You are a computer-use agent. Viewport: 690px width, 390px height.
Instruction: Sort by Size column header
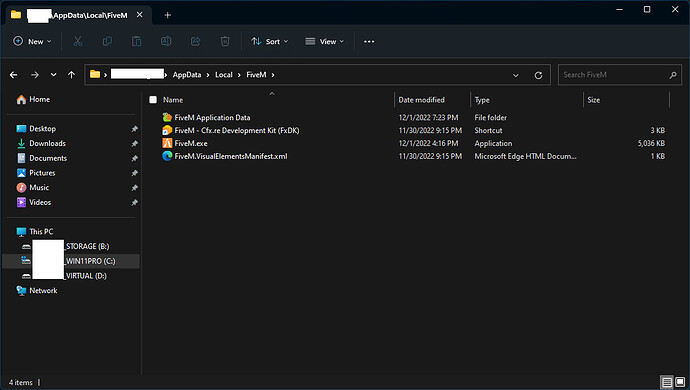593,100
